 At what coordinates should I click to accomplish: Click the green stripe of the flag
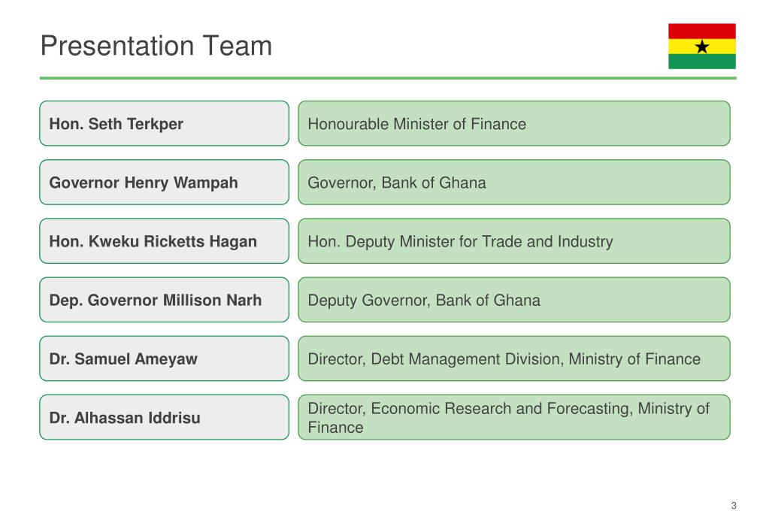[702, 62]
